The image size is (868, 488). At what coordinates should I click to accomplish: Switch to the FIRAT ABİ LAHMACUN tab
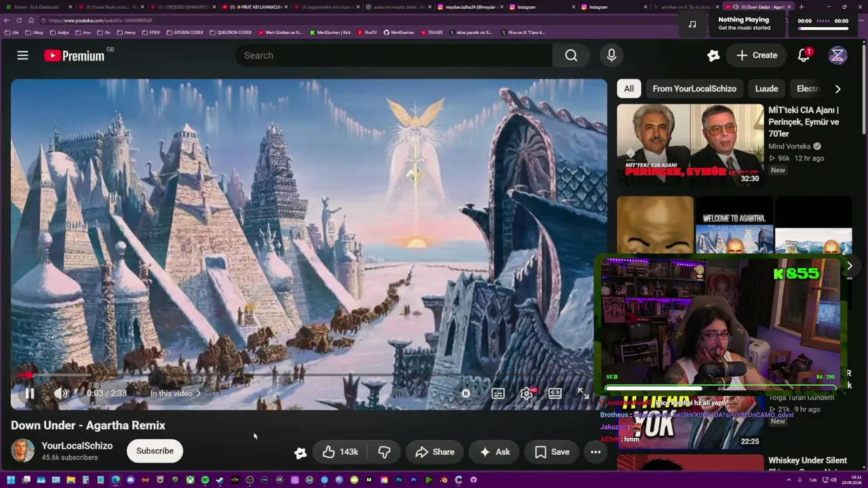coord(254,7)
